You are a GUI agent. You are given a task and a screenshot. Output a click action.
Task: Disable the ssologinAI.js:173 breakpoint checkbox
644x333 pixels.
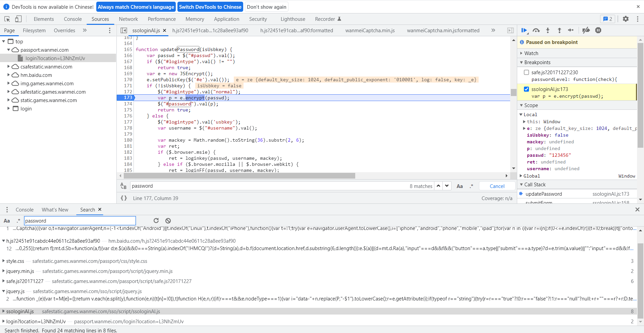(526, 89)
